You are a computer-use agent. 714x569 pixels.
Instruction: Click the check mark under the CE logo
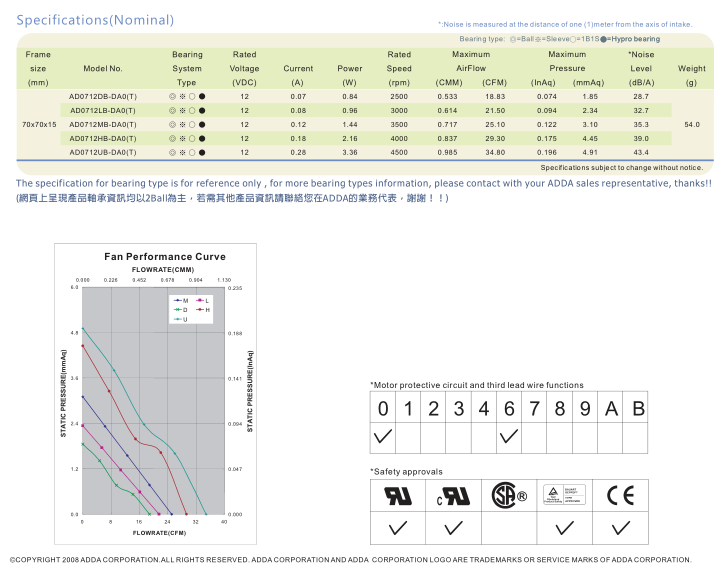click(621, 528)
